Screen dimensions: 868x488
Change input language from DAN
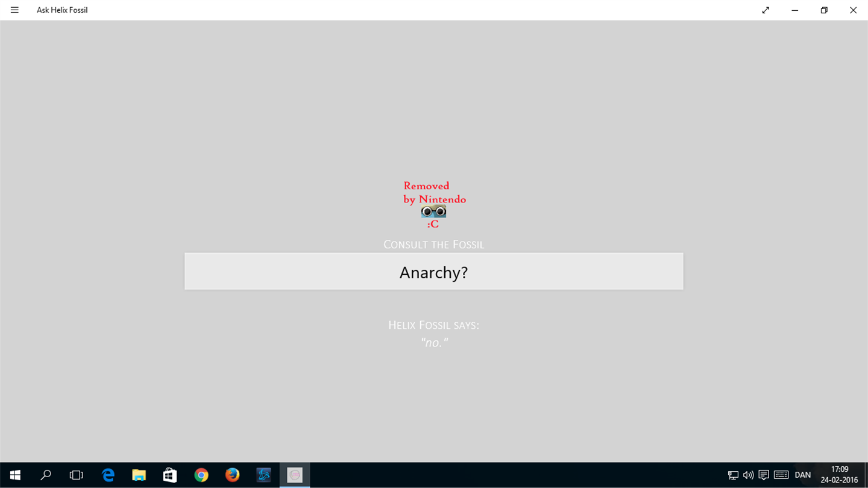click(803, 475)
